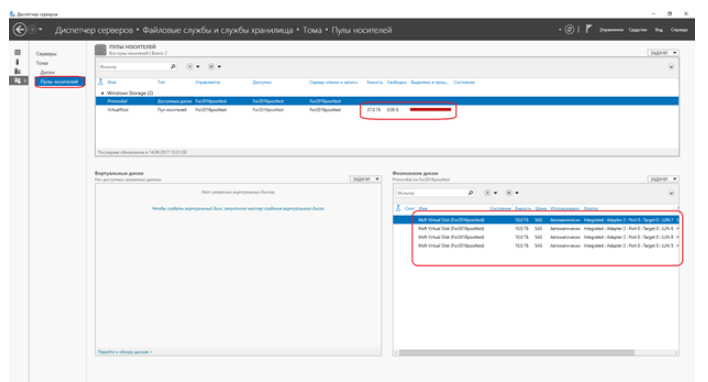
Task: Open saved queries dropdown in pools toolbar
Action: (x=214, y=67)
